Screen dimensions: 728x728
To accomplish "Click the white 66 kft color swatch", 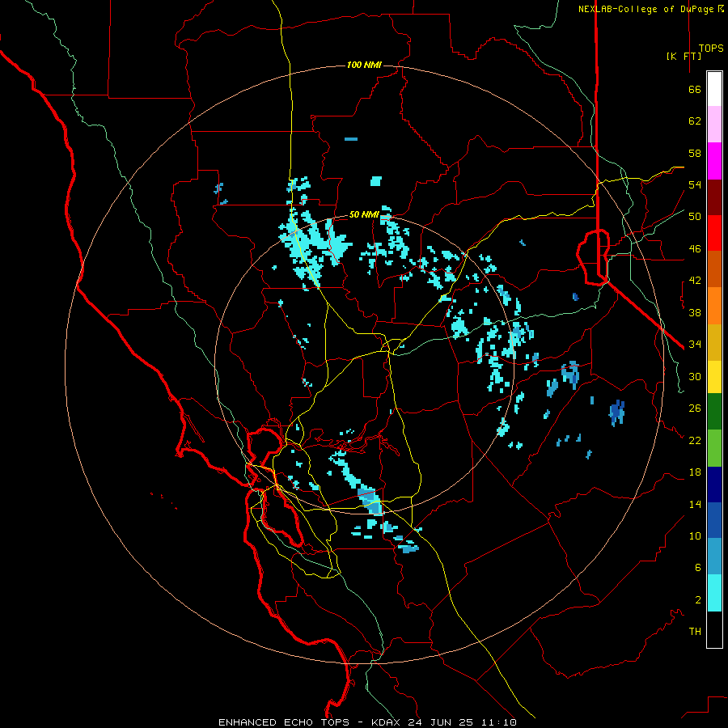I will click(714, 89).
